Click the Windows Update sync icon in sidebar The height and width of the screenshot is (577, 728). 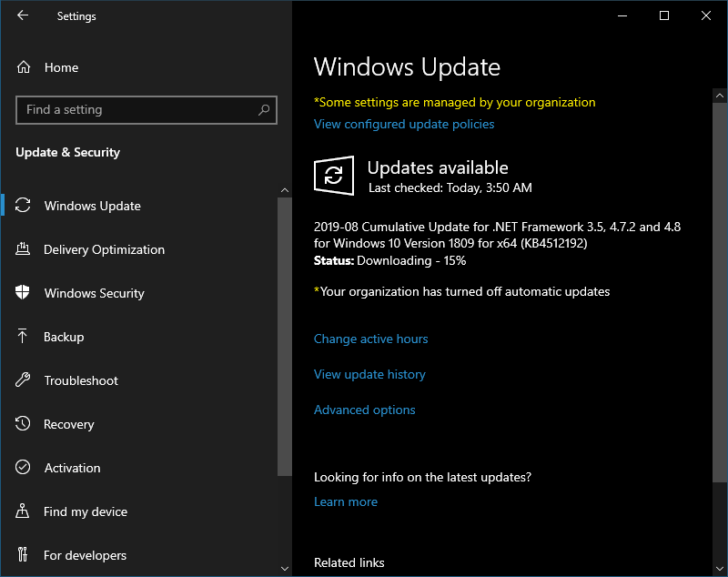(23, 206)
